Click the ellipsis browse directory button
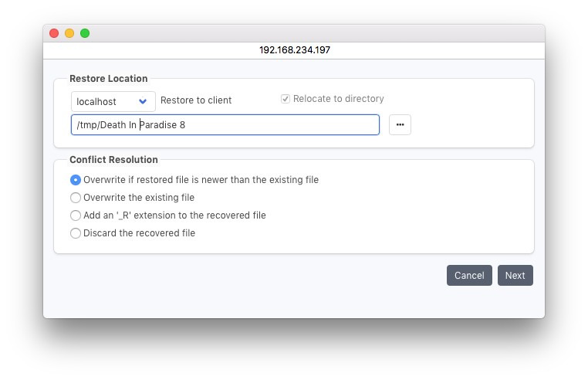 (400, 125)
